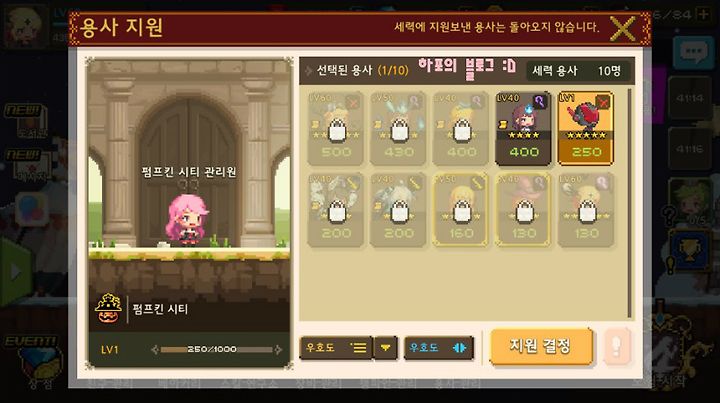Close the 용사 지원 dialog with the X
The height and width of the screenshot is (403, 720).
[x=623, y=28]
